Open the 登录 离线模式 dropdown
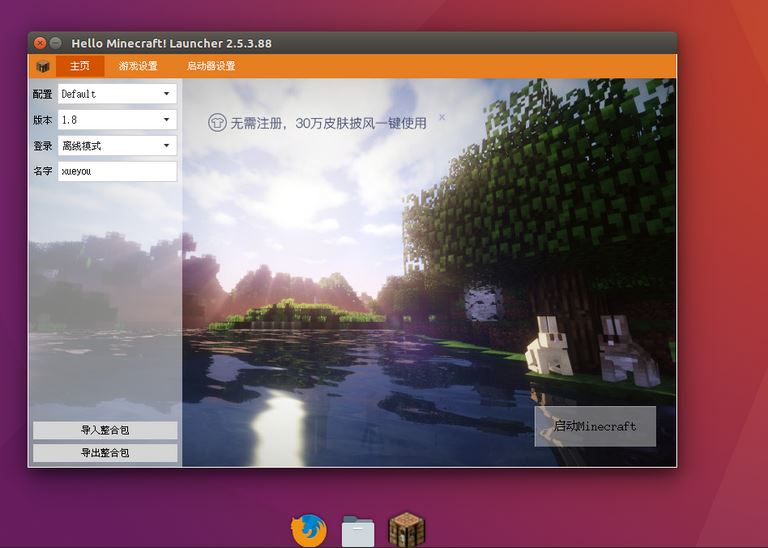768x548 pixels. (x=117, y=145)
